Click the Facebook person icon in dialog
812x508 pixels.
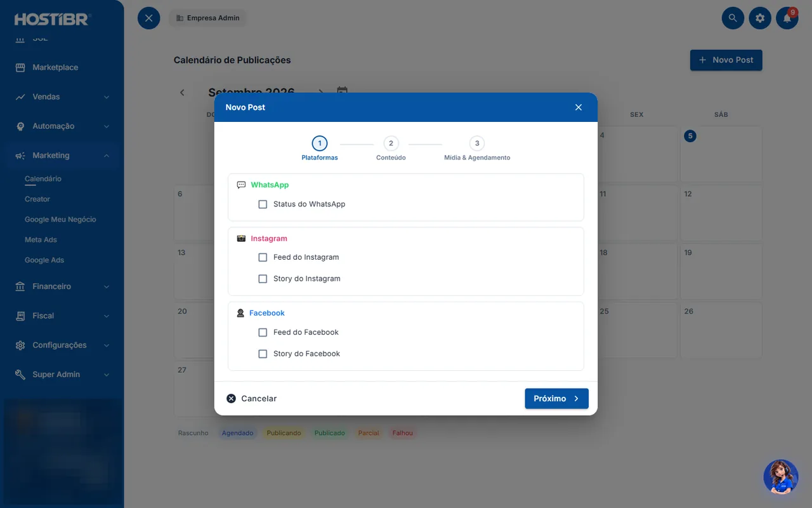coord(240,313)
